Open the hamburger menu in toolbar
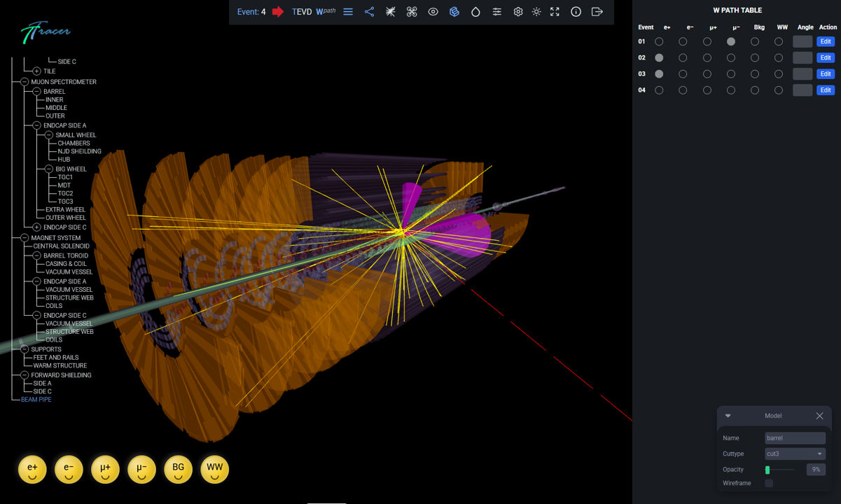The width and height of the screenshot is (841, 504). 348,12
